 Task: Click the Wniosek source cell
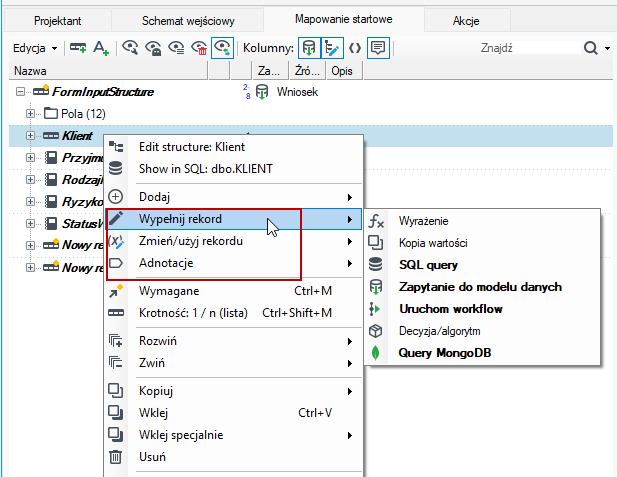click(297, 92)
